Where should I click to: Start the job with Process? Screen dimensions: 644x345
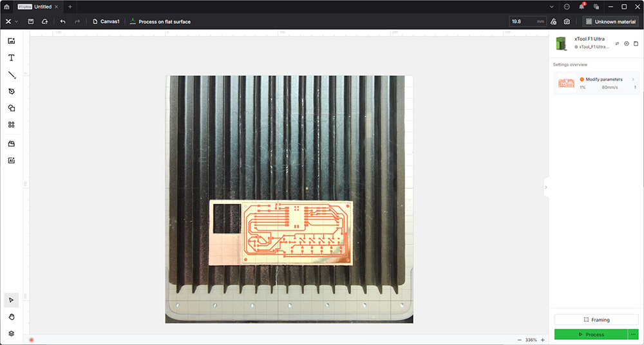(591, 334)
